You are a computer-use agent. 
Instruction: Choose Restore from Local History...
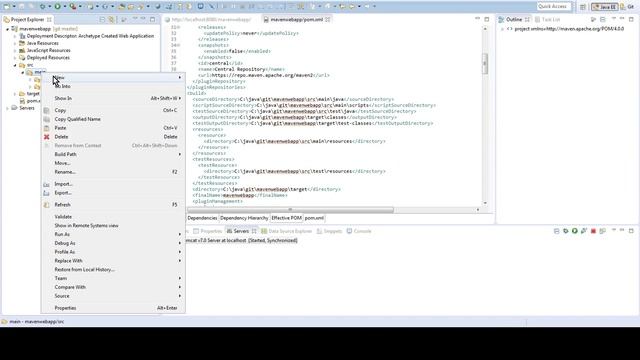click(113, 269)
